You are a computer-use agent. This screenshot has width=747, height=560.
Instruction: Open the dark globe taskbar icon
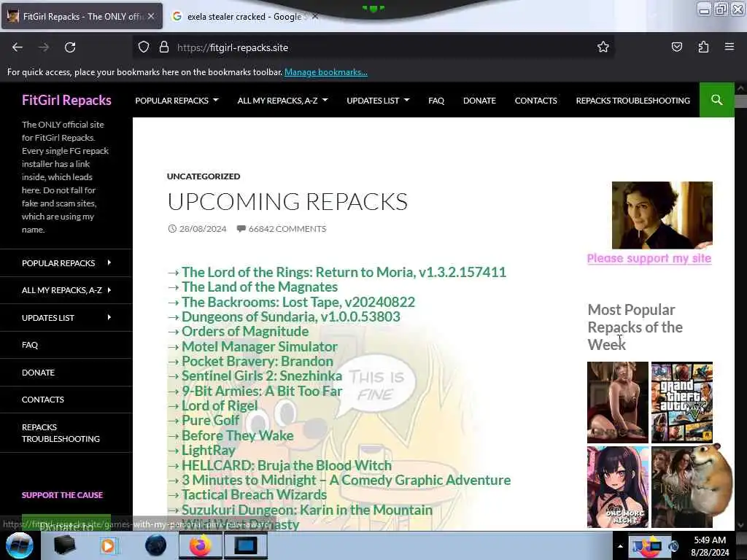click(x=156, y=545)
